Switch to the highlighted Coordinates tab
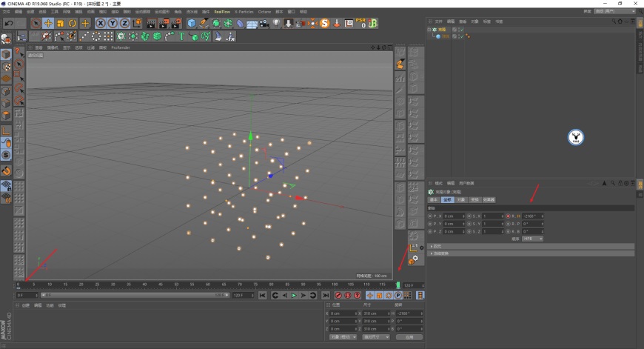 pyautogui.click(x=447, y=200)
